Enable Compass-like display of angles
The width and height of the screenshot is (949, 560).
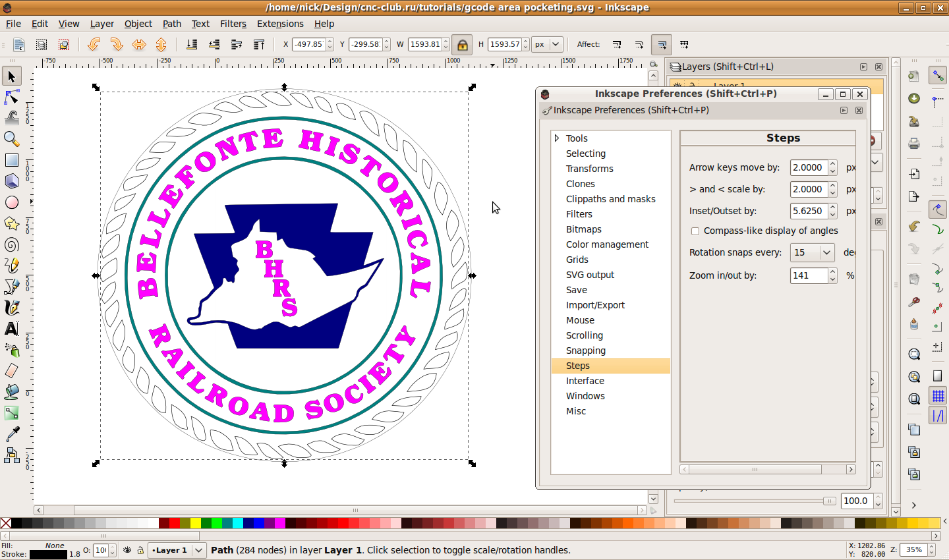click(x=695, y=231)
